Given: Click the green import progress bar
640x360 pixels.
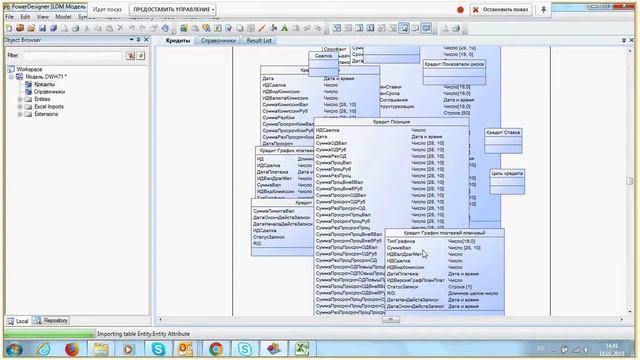Looking at the screenshot, I should click(x=49, y=334).
